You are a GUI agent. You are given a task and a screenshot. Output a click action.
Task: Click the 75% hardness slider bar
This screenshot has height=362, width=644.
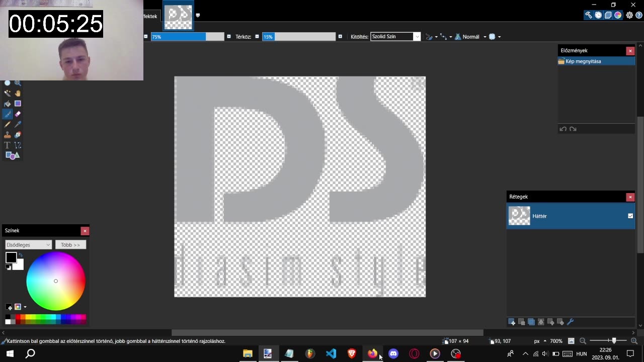[187, 37]
